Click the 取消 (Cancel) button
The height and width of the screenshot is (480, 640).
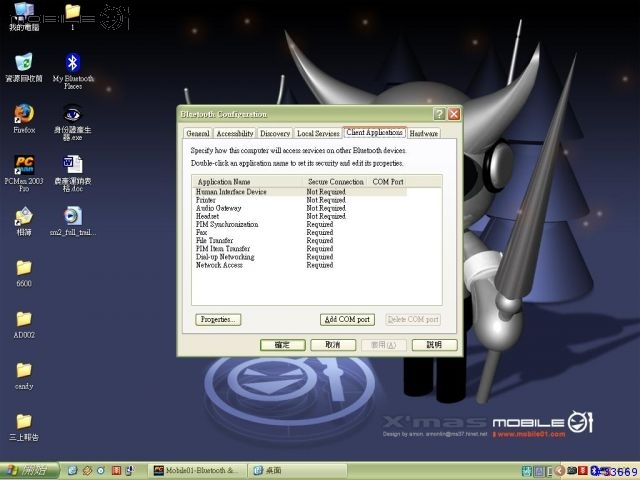point(333,345)
